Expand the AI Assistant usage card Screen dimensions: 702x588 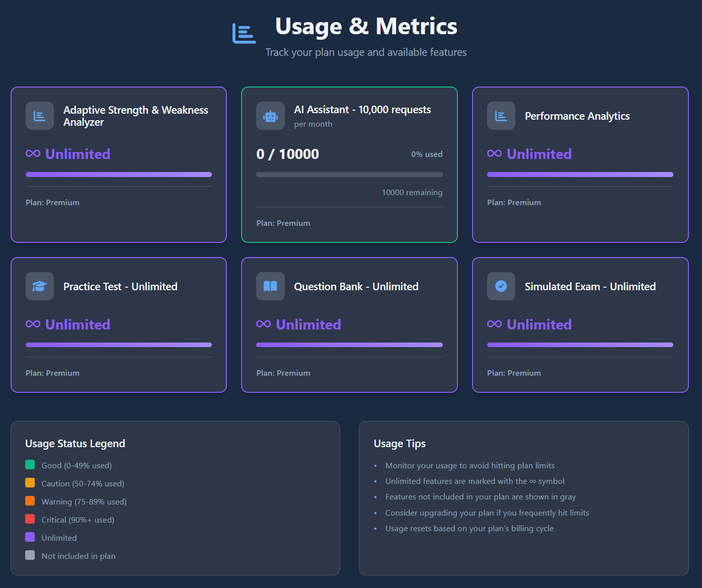pos(349,164)
